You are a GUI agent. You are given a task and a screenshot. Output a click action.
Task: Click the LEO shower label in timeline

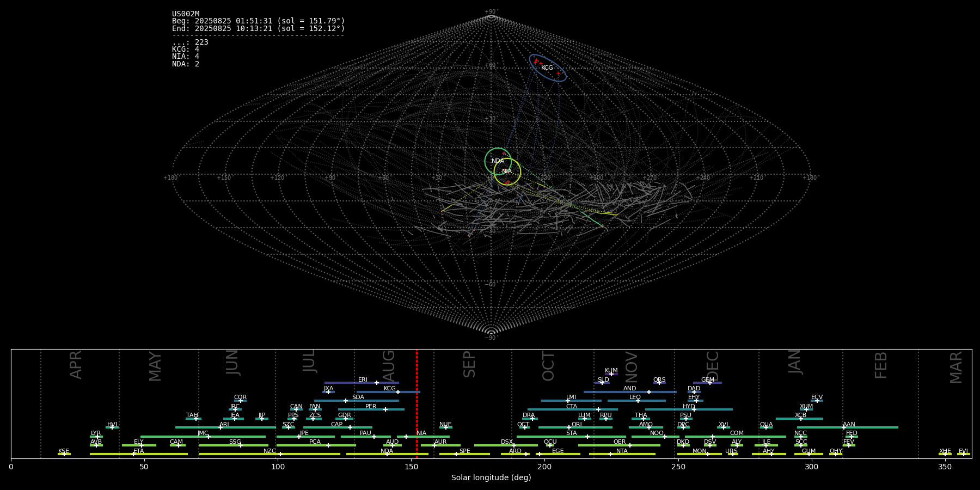(x=635, y=397)
